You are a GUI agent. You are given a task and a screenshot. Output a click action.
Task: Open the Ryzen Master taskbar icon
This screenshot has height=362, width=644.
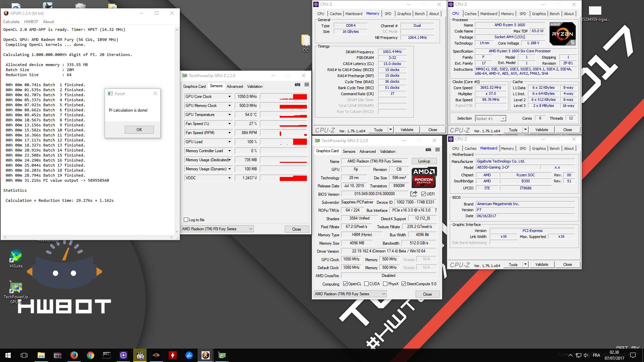click(156, 355)
